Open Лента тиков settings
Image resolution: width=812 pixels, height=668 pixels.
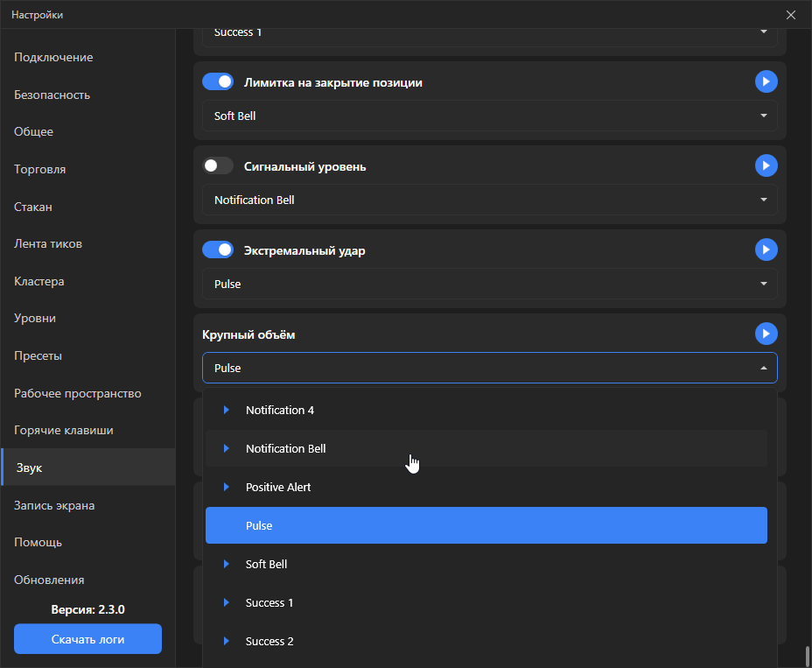[88, 243]
